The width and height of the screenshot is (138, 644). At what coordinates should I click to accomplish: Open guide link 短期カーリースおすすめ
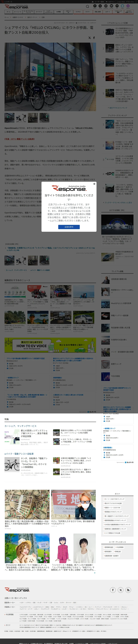[112, 507]
